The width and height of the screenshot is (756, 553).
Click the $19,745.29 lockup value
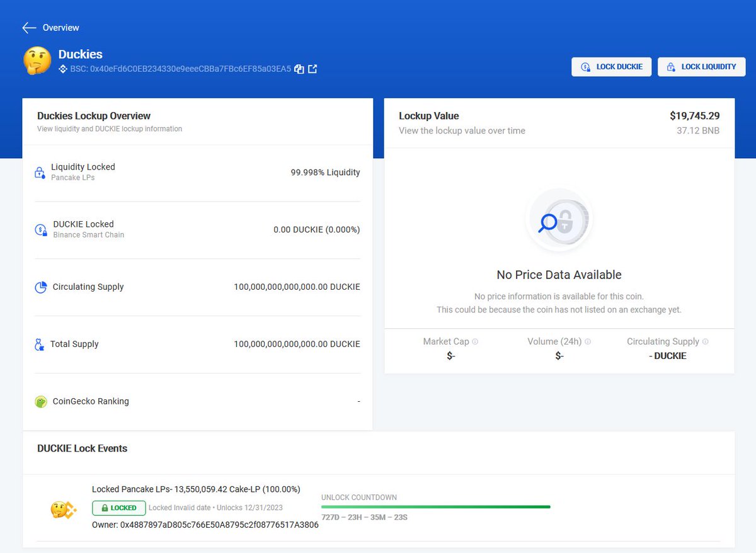[694, 116]
